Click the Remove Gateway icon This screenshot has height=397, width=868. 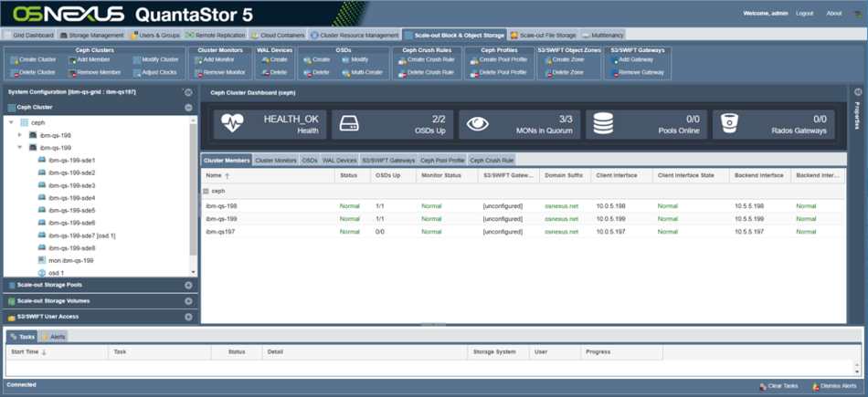[x=615, y=72]
